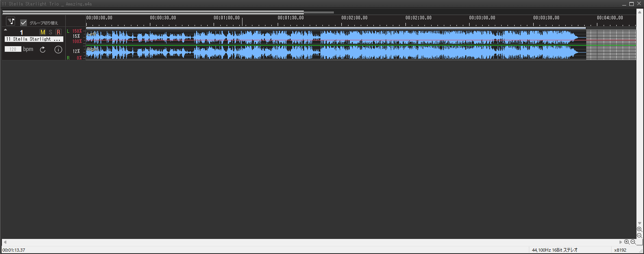Toggle the グループ切り替え checkbox

point(24,23)
